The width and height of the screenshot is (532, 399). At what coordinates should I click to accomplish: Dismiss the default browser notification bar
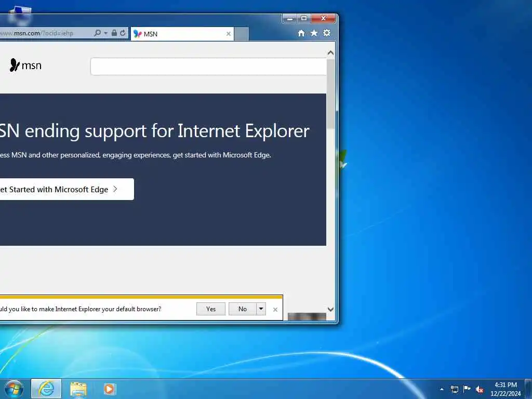point(275,310)
